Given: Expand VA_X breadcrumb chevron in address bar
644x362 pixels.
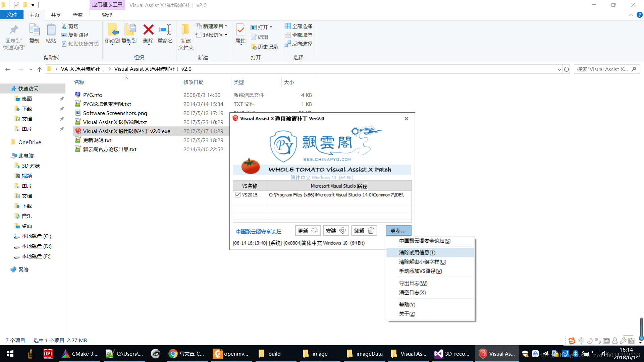Looking at the screenshot, I should click(110, 69).
